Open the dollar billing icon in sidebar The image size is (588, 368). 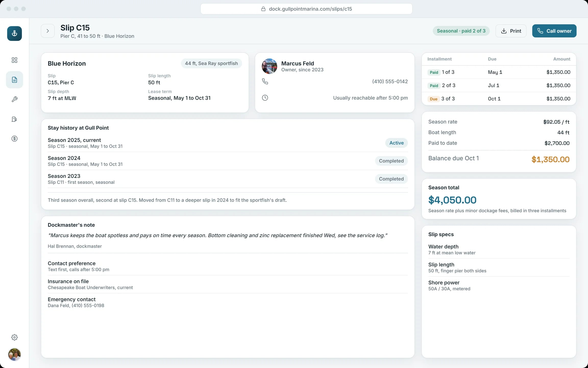tap(14, 139)
